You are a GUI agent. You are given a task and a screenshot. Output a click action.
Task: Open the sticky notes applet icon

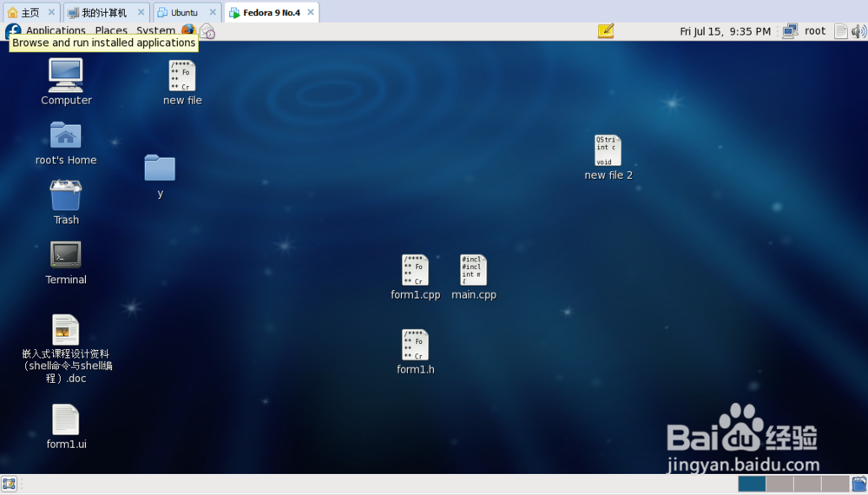[x=606, y=31]
